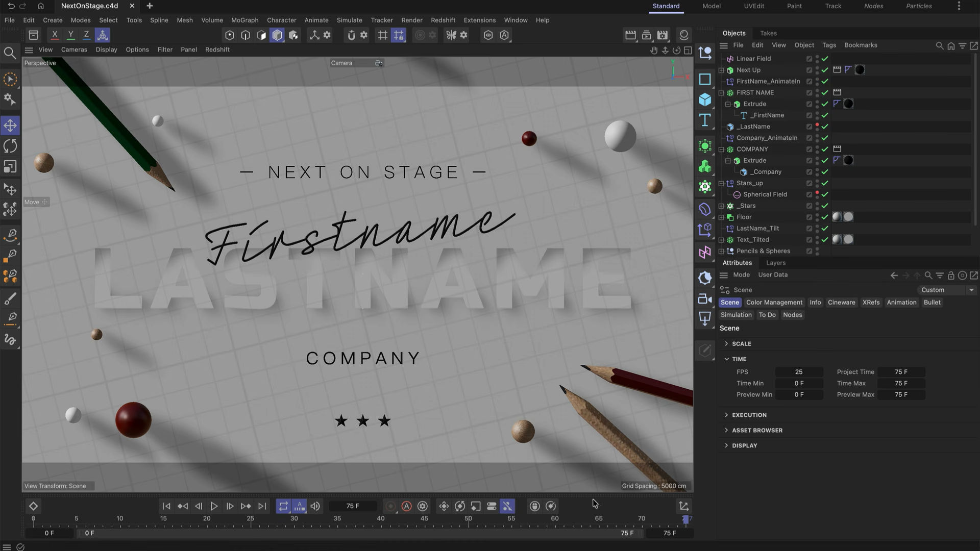This screenshot has height=551, width=980.
Task: Expand the Pencils & Spheres group
Action: (721, 251)
